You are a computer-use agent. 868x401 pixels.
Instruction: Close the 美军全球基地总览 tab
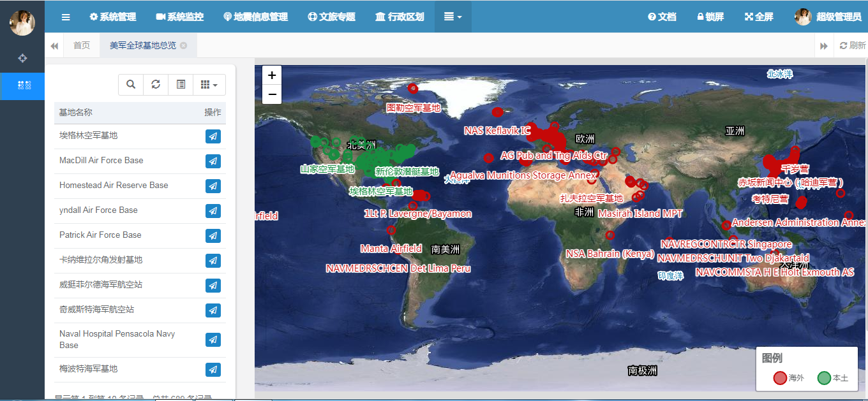[184, 46]
